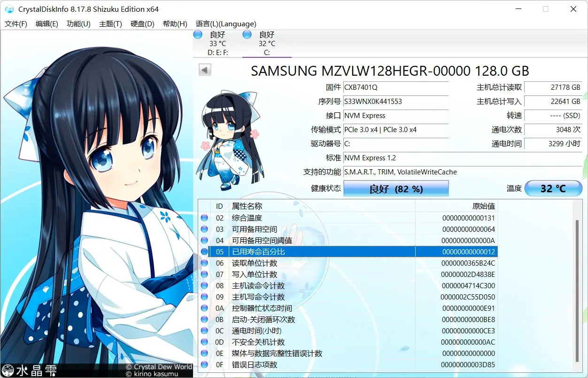
Task: Click the 标准 field NVM Express 1.2
Action: tap(463, 158)
